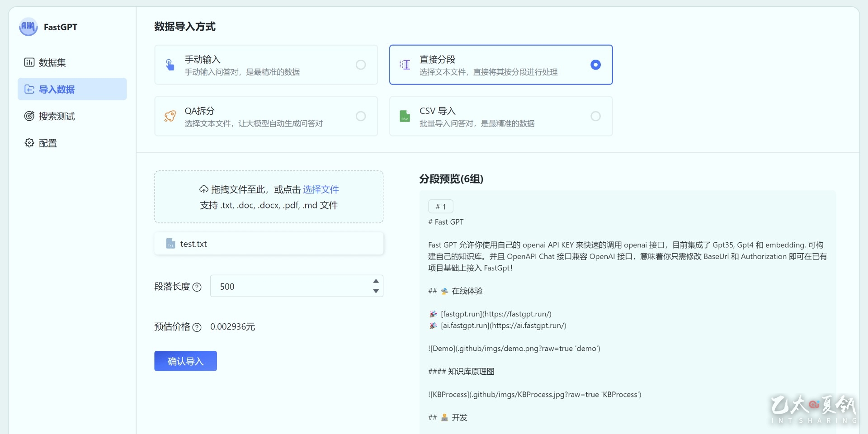Increase 段落长度 with the up arrow
The width and height of the screenshot is (868, 434).
click(x=376, y=281)
